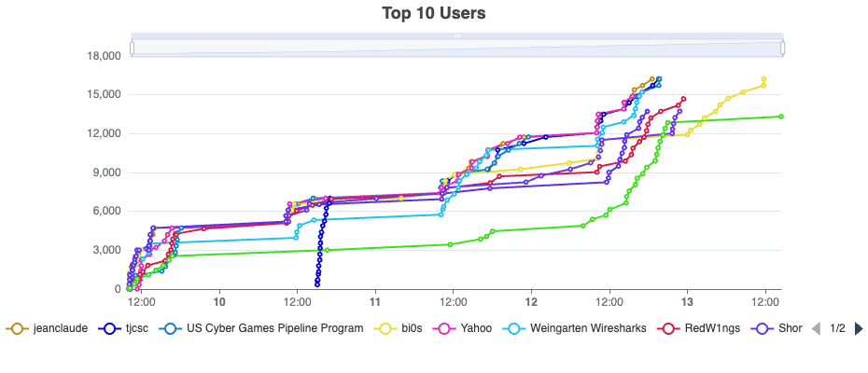
Task: Click the legend page indicator '1/2'
Action: pyautogui.click(x=837, y=328)
